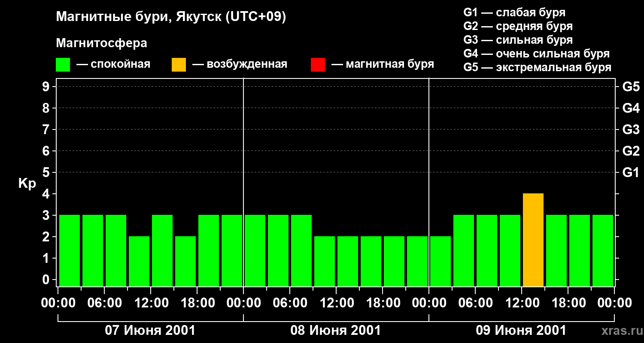Click 'G3 — сильная буря' legend line
Viewport: 644px width, 343px height.
click(x=518, y=40)
